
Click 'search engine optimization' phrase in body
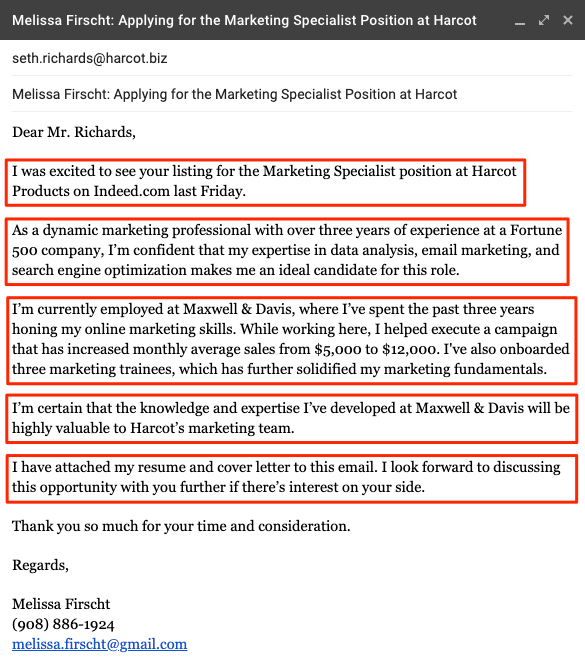pyautogui.click(x=99, y=271)
